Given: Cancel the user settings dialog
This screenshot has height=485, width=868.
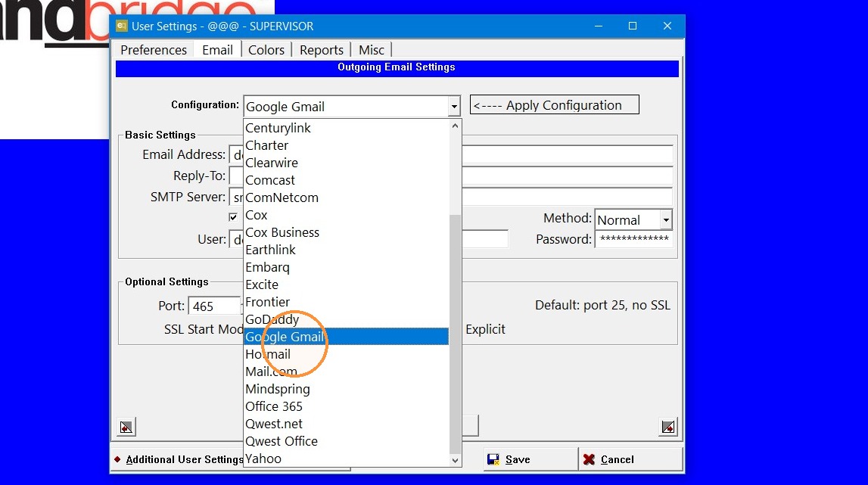Looking at the screenshot, I should 630,459.
